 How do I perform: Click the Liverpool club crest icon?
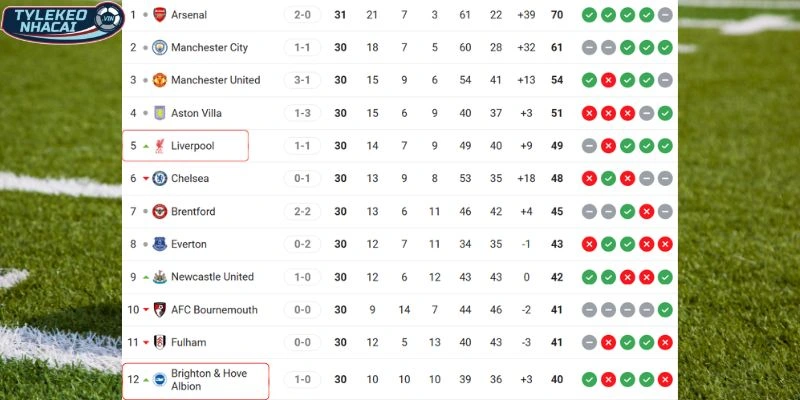159,146
